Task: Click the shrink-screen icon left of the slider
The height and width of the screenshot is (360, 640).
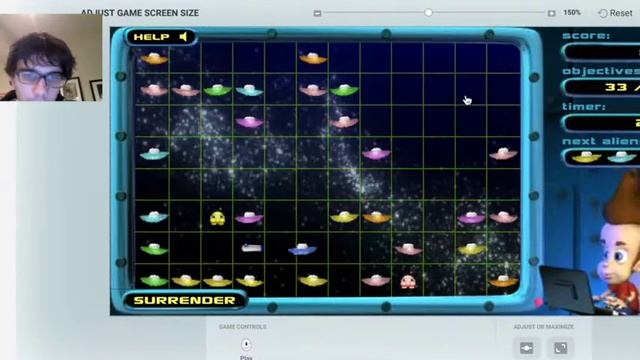Action: 317,13
